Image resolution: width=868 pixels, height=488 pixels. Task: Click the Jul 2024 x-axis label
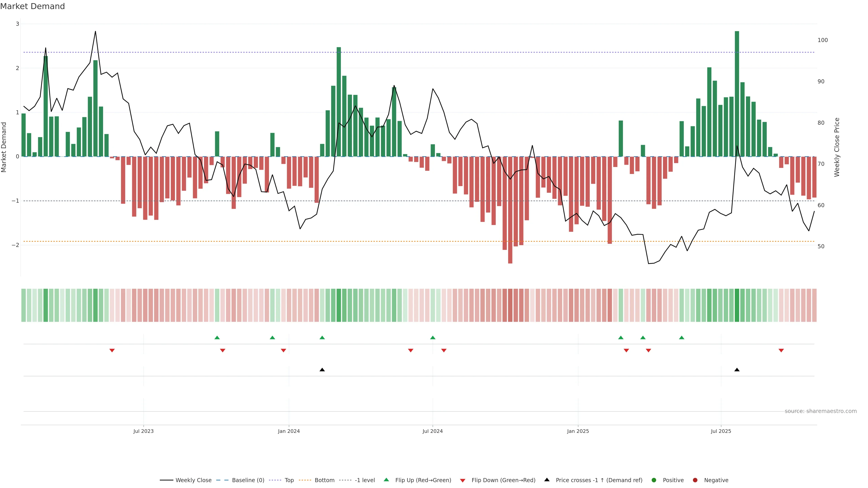pos(432,431)
